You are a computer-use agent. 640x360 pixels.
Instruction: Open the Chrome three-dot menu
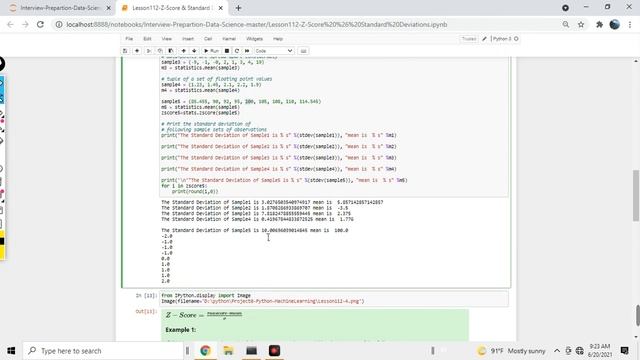coord(631,24)
